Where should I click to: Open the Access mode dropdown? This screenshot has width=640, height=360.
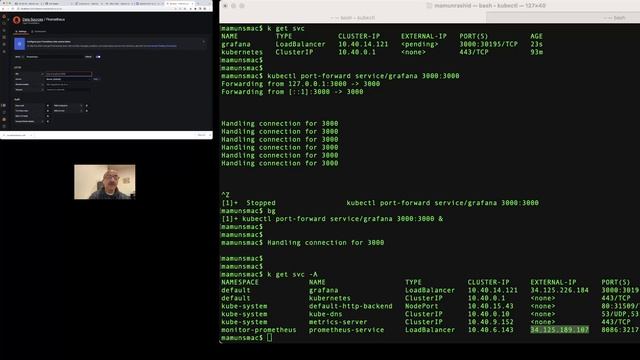(x=68, y=79)
